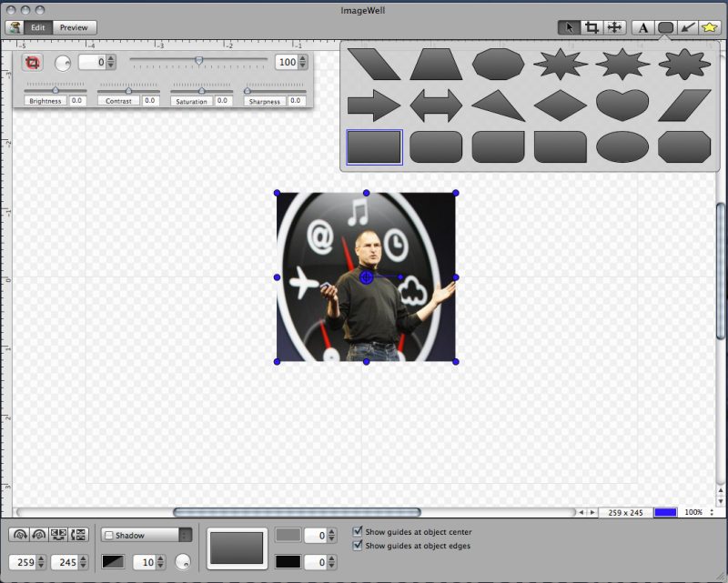Screen dimensions: 728x583
Task: Pick the diamond shape
Action: pyautogui.click(x=561, y=106)
